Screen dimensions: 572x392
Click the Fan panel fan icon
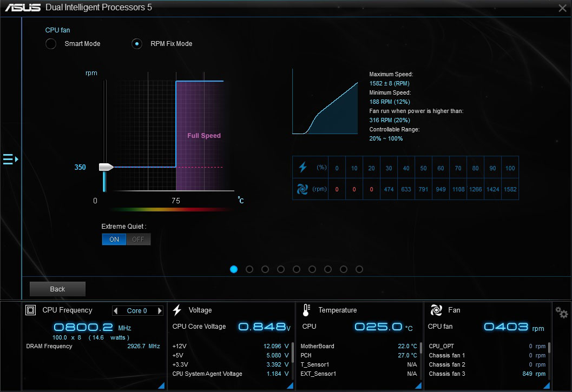point(436,310)
